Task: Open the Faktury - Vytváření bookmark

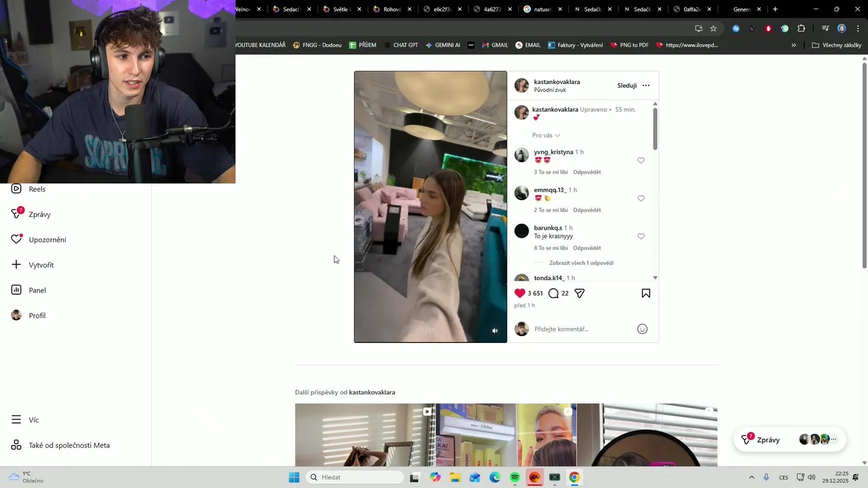Action: [575, 45]
